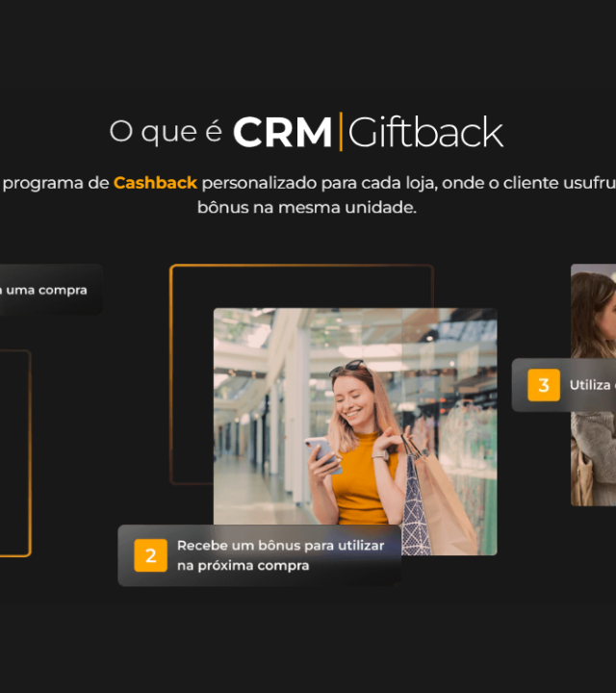Click the orange number 2 step badge
The image size is (616, 693).
[151, 555]
